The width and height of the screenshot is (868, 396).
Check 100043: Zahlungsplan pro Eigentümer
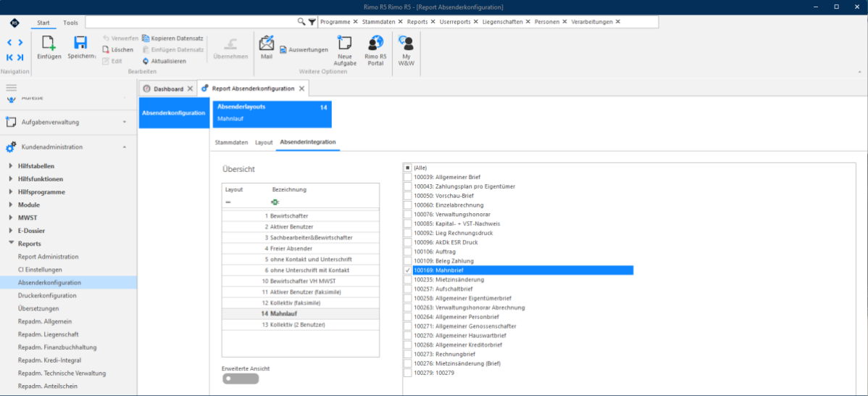[x=408, y=186]
